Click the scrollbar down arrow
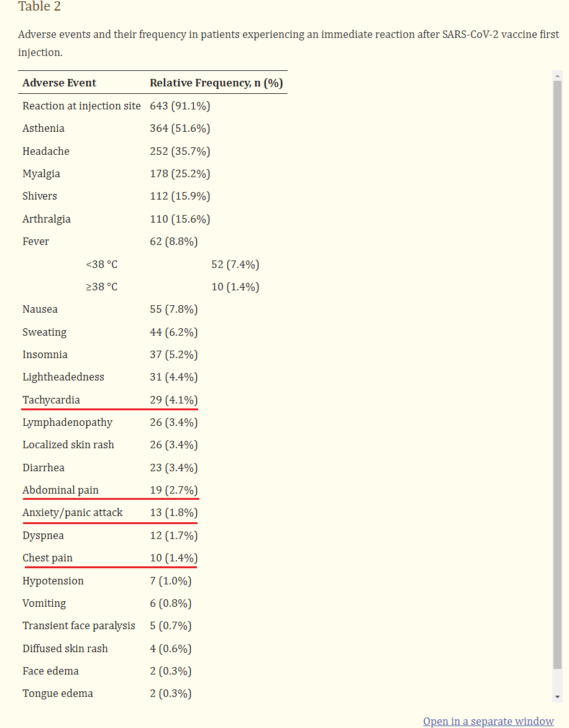569x728 pixels. (x=557, y=697)
